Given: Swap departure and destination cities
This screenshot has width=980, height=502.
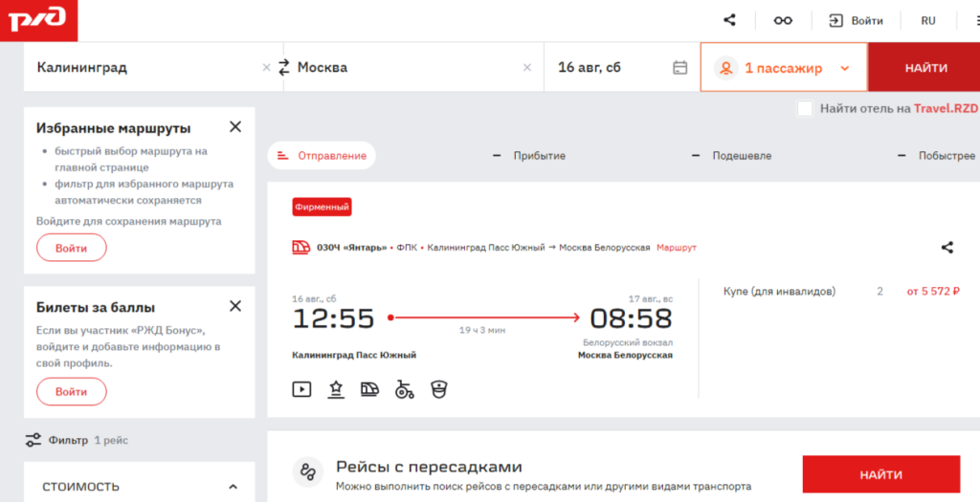Looking at the screenshot, I should pos(284,68).
